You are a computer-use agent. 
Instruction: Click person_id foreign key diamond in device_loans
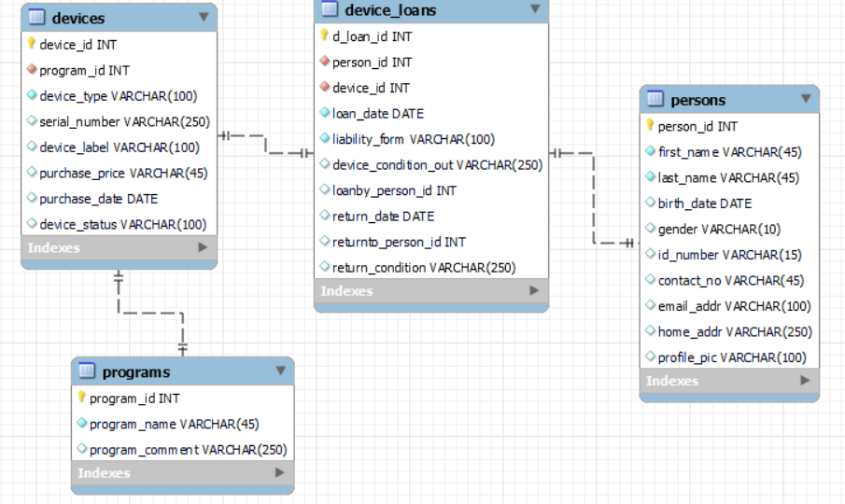click(x=324, y=61)
